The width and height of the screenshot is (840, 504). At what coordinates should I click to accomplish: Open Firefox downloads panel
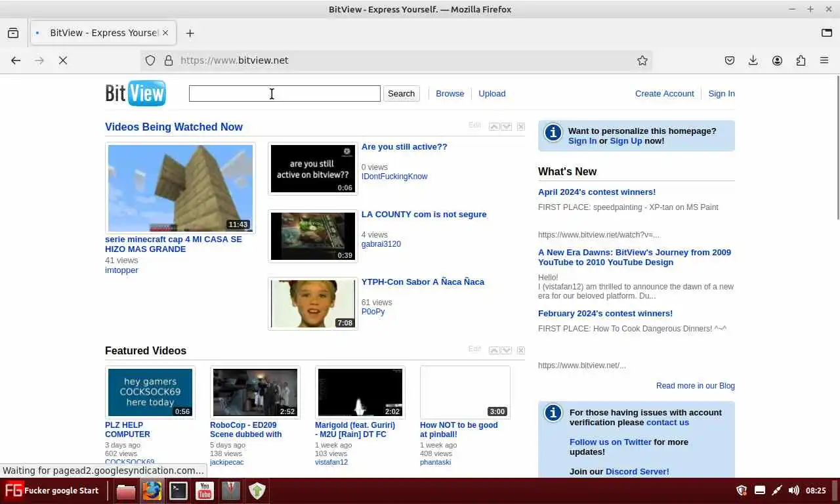[753, 60]
